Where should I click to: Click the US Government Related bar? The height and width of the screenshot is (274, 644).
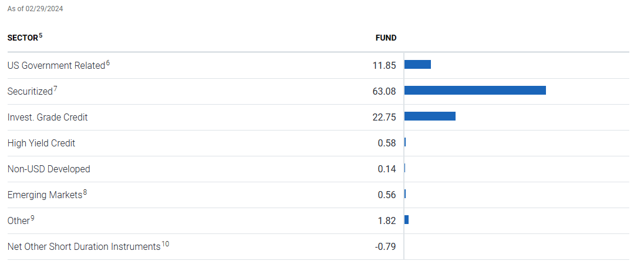(x=417, y=65)
